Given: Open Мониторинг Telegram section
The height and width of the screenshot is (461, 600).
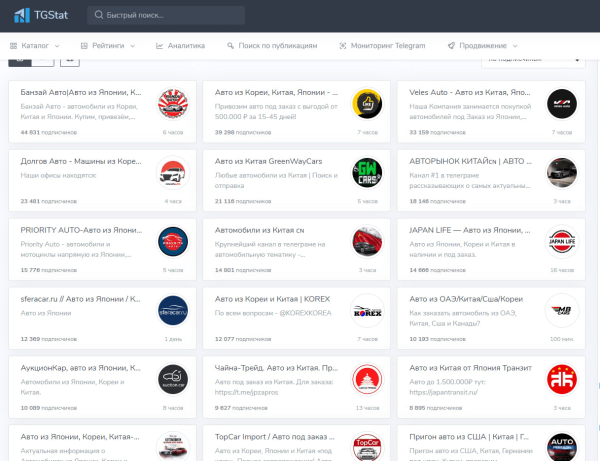Looking at the screenshot, I should [x=381, y=46].
